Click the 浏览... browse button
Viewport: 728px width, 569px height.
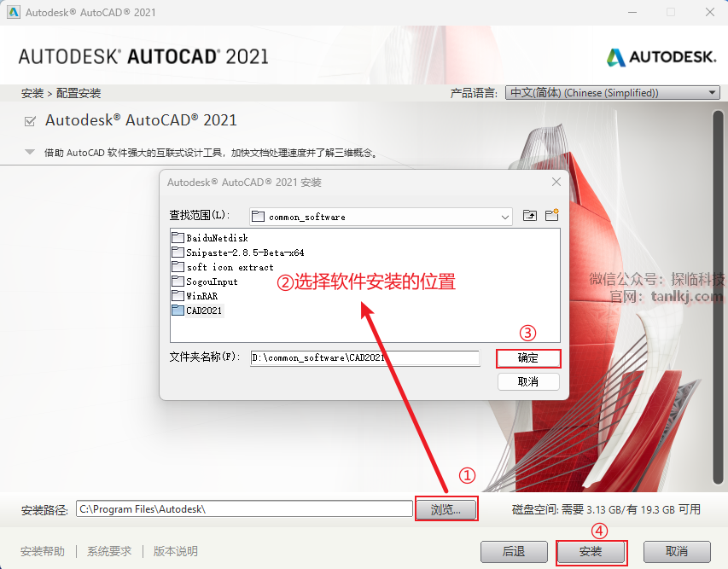tap(446, 509)
